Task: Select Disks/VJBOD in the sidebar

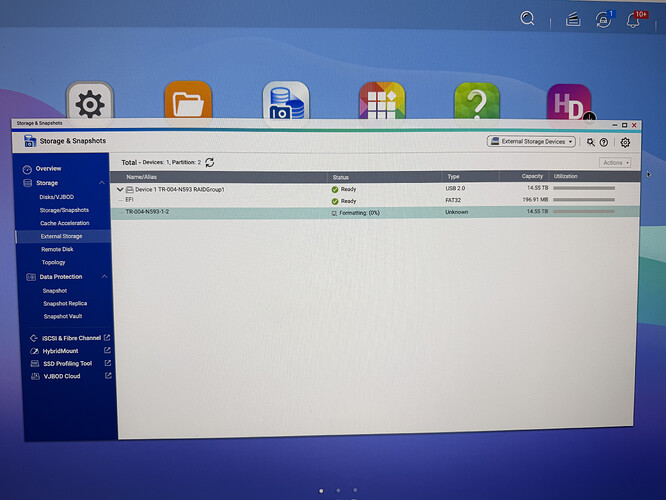Action: pyautogui.click(x=56, y=197)
